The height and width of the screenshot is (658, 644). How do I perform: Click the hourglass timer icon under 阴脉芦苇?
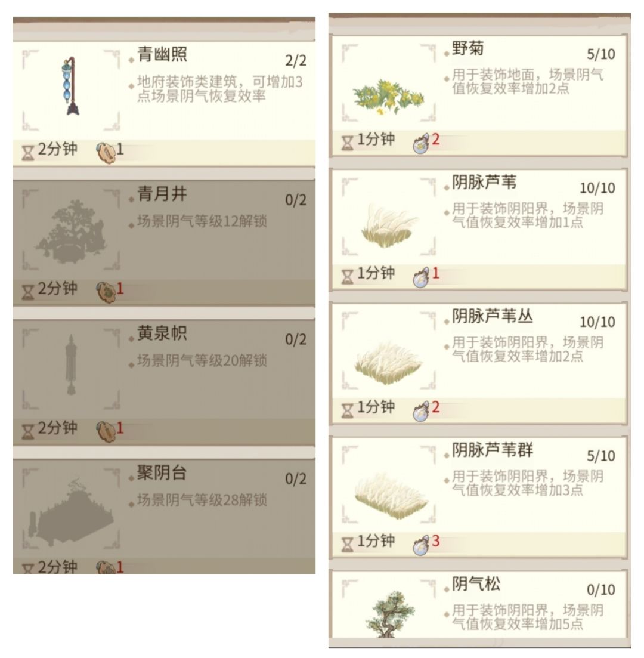(348, 277)
